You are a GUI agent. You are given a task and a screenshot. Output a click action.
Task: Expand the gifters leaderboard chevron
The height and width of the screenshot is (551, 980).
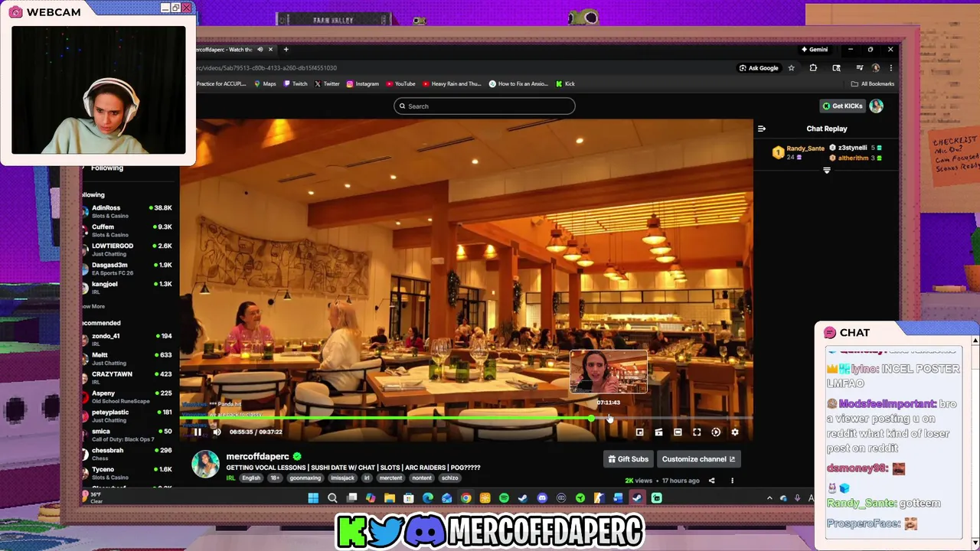[x=827, y=171]
